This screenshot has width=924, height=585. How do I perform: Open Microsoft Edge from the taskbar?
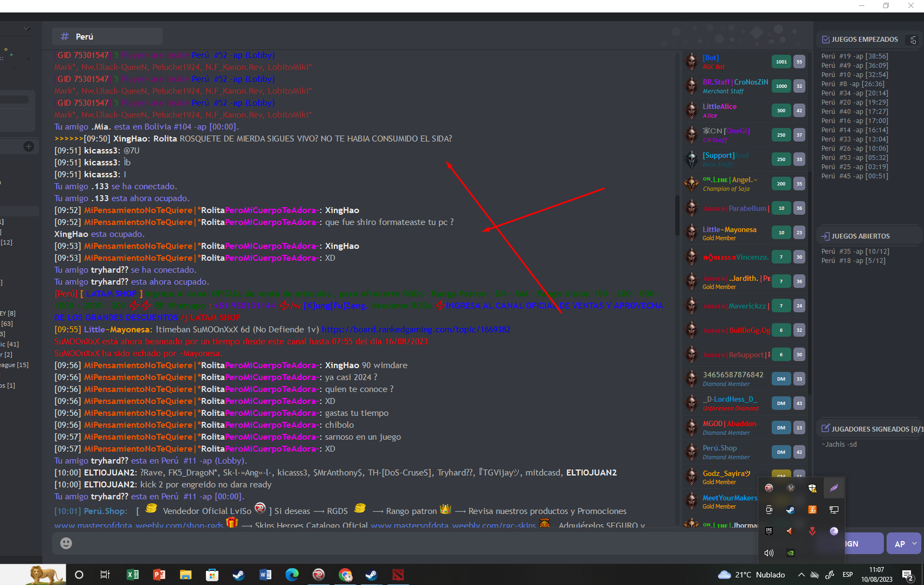click(292, 575)
